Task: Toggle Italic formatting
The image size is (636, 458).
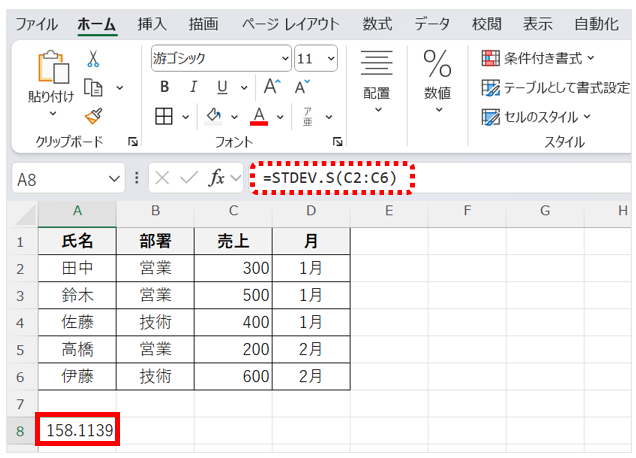Action: tap(193, 87)
